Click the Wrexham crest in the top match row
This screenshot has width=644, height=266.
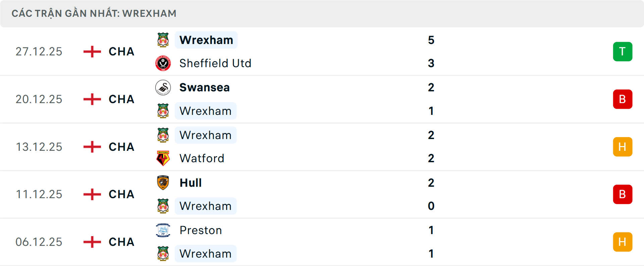pos(163,40)
